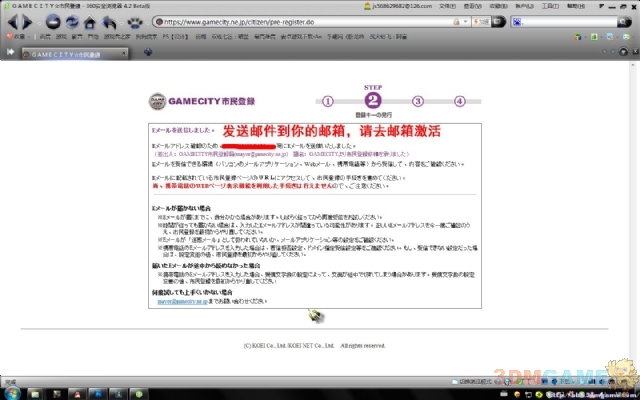
Task: Click the step 4 circle in progress indicator
Action: (x=460, y=100)
